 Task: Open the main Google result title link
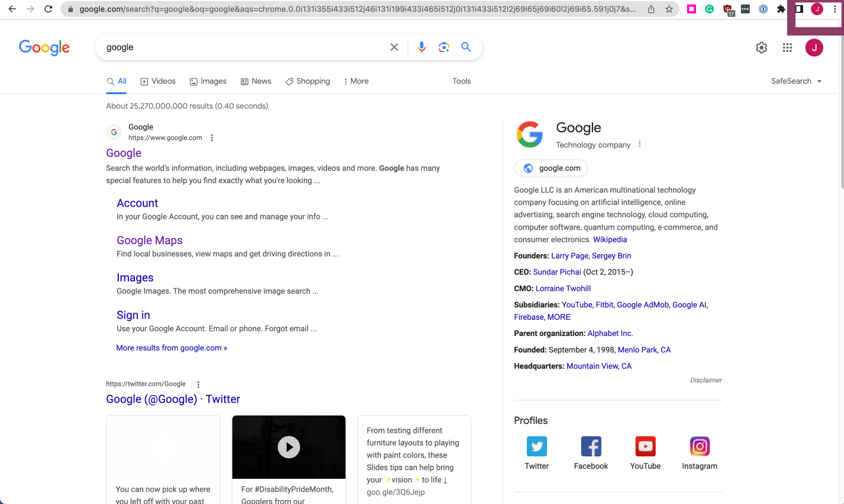[x=124, y=153]
